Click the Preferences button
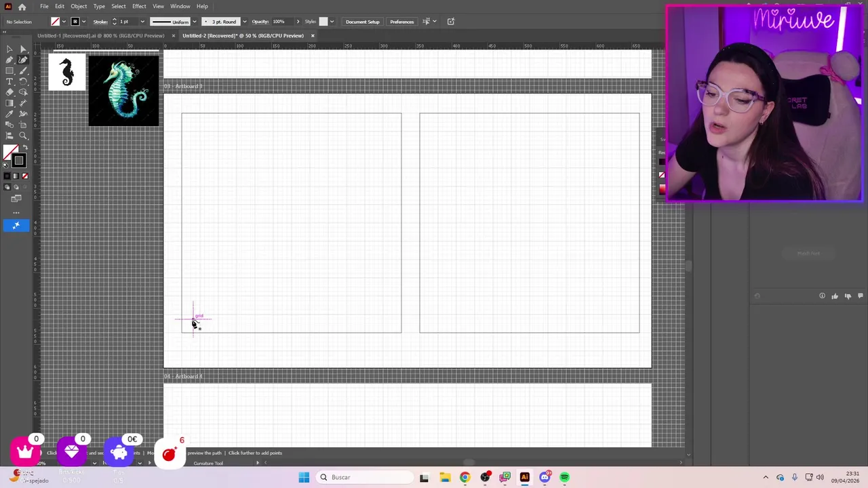This screenshot has height=488, width=868. click(x=401, y=22)
